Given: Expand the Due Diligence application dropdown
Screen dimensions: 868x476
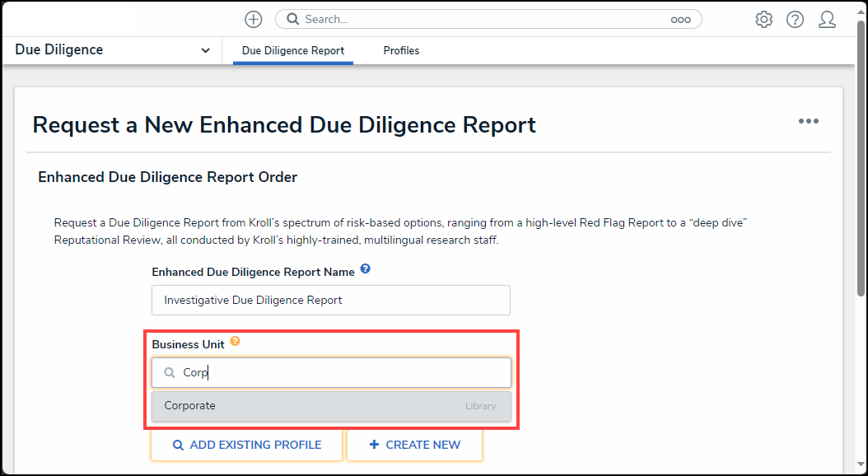Looking at the screenshot, I should 205,50.
